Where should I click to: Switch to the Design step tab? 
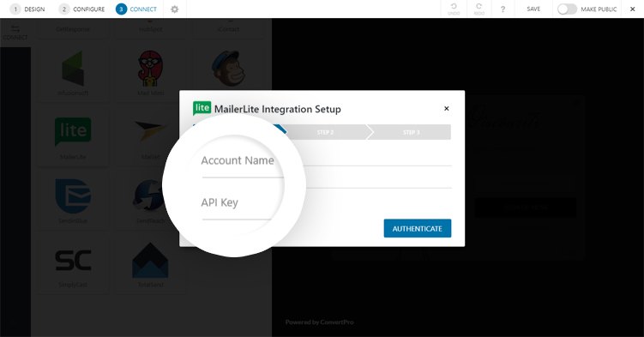tap(27, 9)
